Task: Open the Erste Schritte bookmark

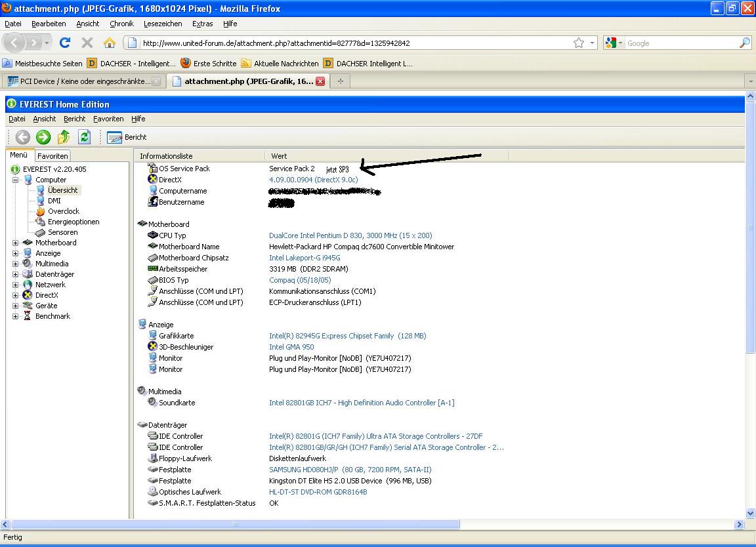Action: click(x=208, y=64)
